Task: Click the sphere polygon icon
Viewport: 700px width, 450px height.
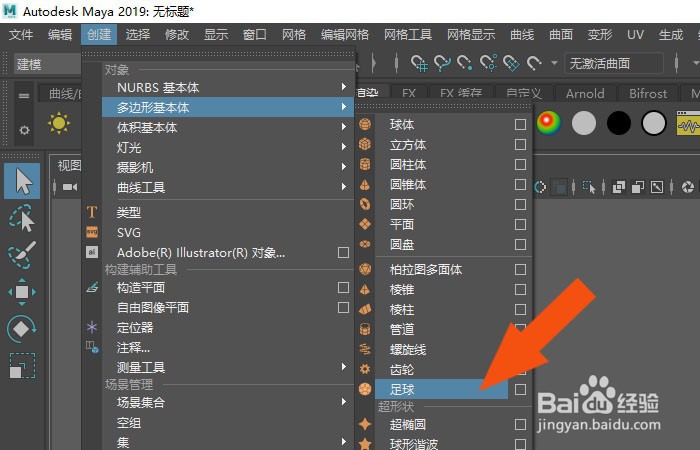Action: [365, 124]
